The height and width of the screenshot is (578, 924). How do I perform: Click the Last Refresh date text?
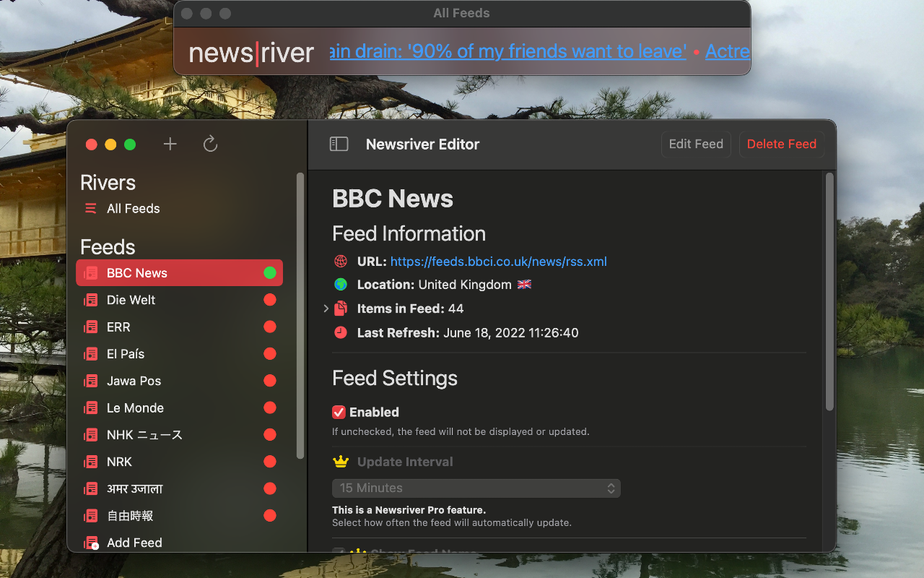(511, 333)
